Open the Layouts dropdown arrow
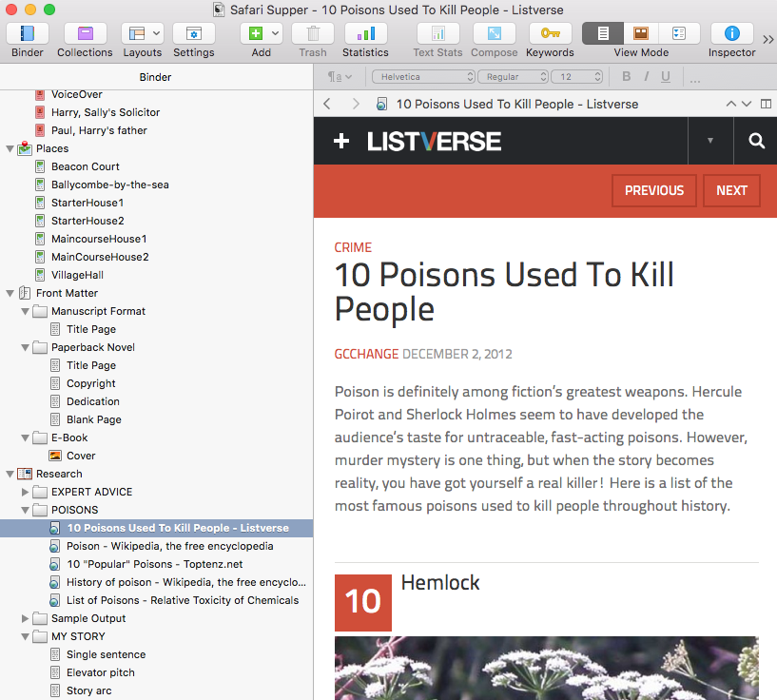The width and height of the screenshot is (777, 700). pos(157,33)
